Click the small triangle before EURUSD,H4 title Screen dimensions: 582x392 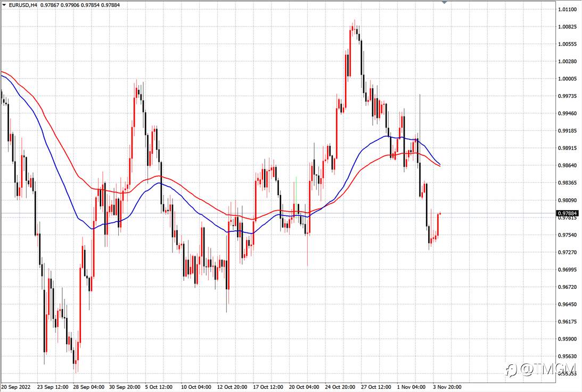tap(4, 5)
